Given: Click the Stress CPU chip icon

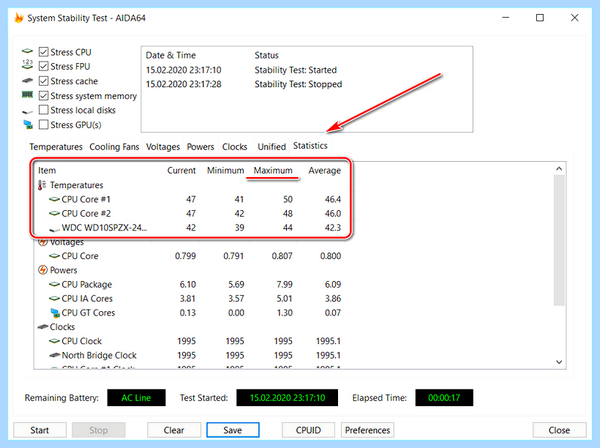Looking at the screenshot, I should (x=27, y=51).
